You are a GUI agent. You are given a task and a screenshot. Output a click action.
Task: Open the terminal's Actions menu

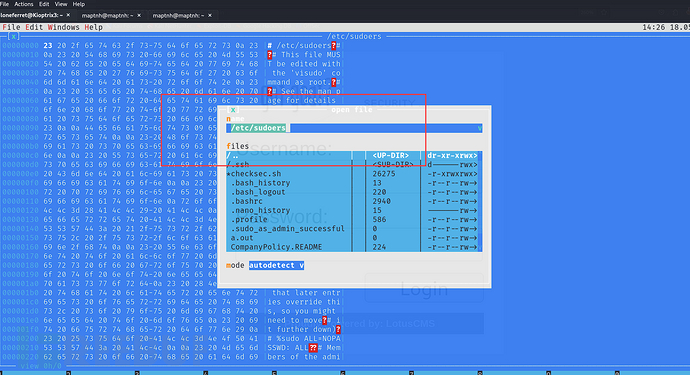point(24,4)
